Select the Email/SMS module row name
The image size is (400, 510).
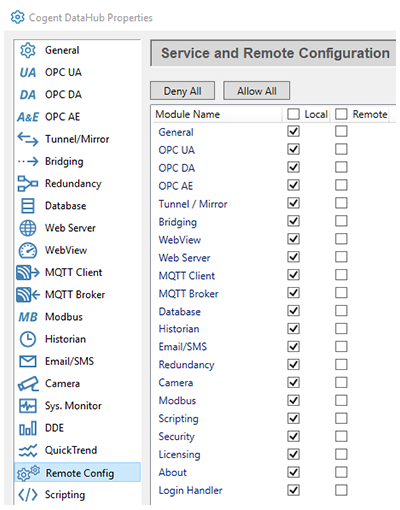(183, 347)
